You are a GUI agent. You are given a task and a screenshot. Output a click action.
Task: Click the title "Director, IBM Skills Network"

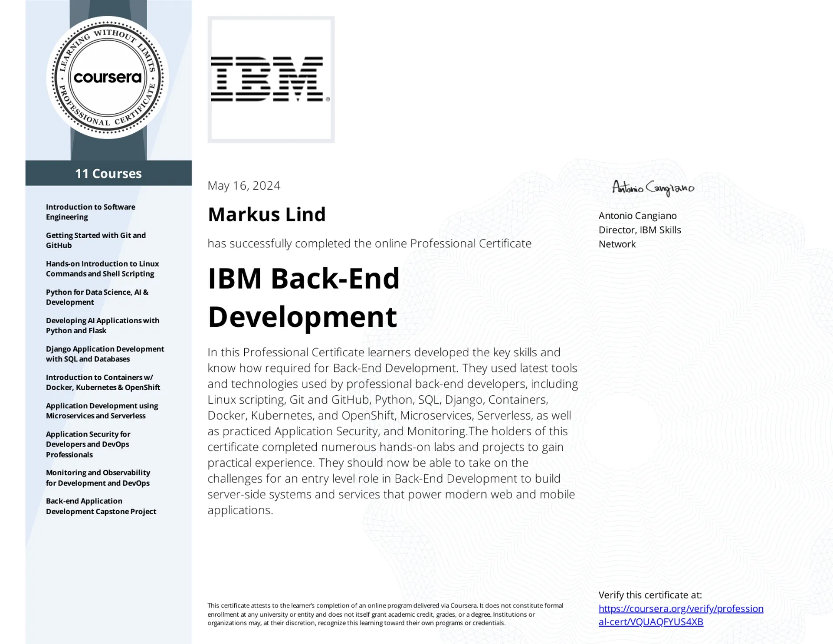coord(640,237)
